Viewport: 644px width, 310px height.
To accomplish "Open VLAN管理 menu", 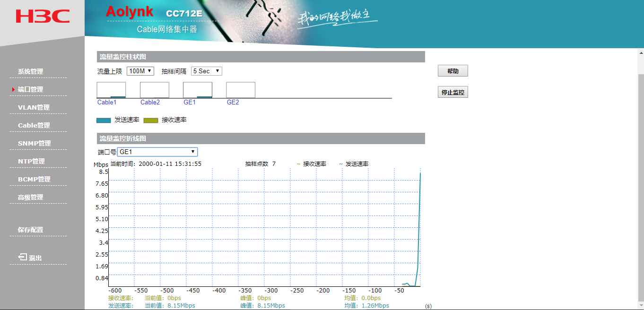I will [x=34, y=107].
